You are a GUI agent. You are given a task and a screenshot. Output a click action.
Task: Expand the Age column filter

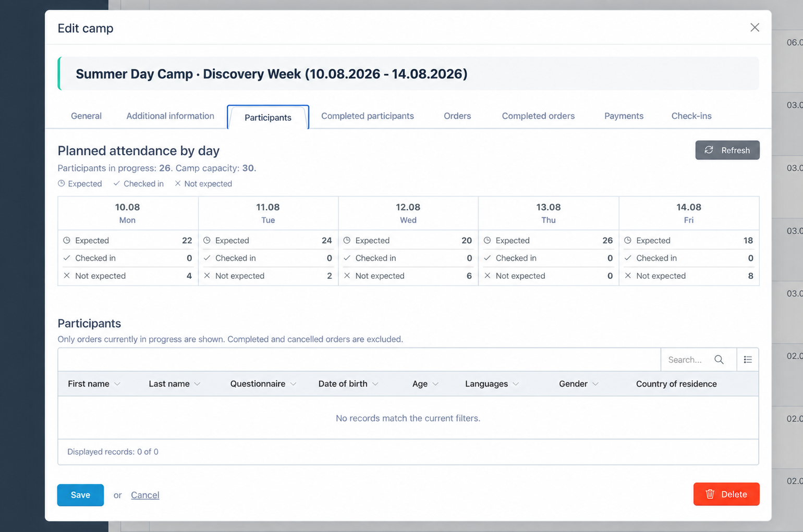pos(435,384)
